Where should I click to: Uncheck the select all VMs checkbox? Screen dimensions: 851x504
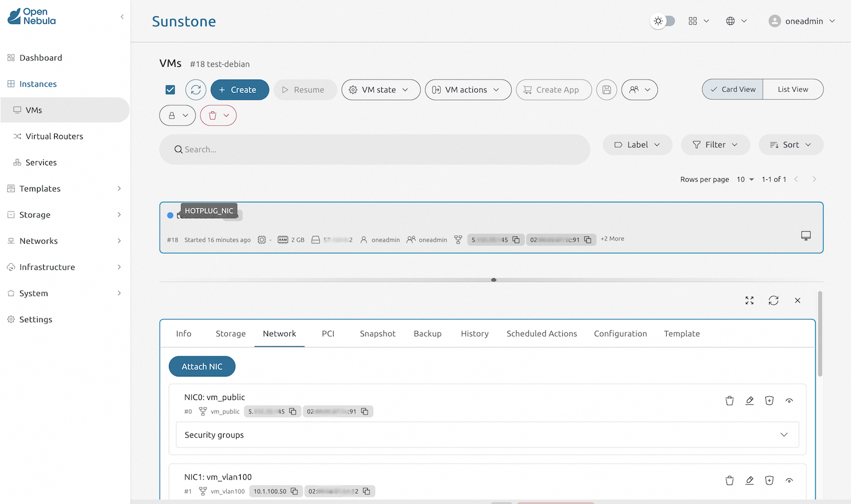point(170,90)
